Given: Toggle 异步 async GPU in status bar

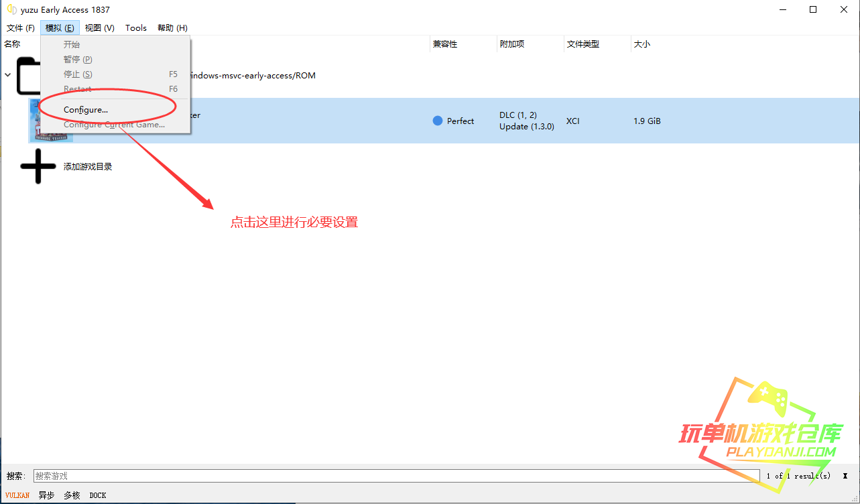Looking at the screenshot, I should (x=46, y=495).
